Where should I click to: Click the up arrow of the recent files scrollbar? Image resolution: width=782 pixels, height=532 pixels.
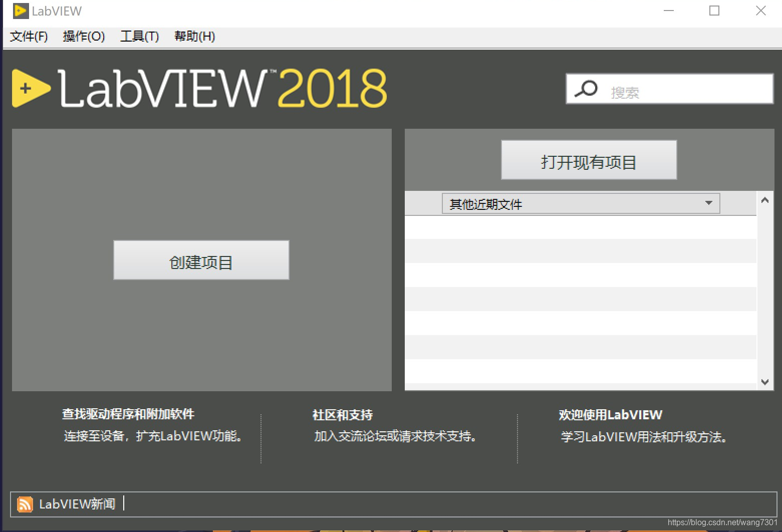click(765, 199)
